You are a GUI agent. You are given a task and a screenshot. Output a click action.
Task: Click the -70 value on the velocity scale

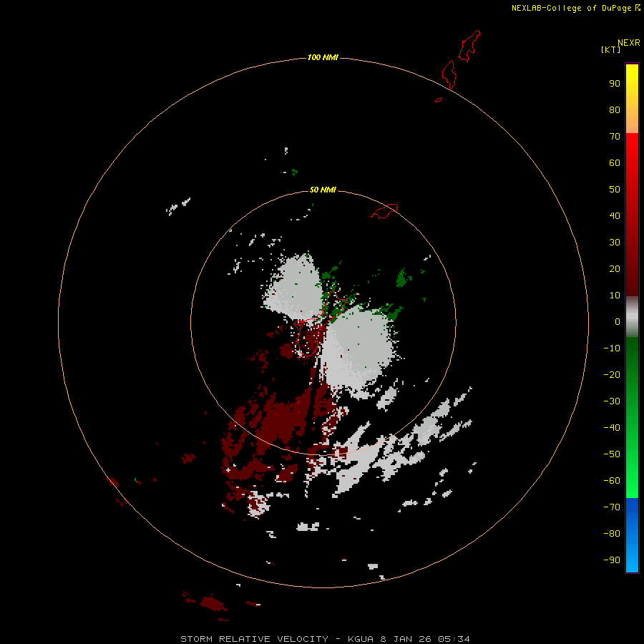[612, 507]
